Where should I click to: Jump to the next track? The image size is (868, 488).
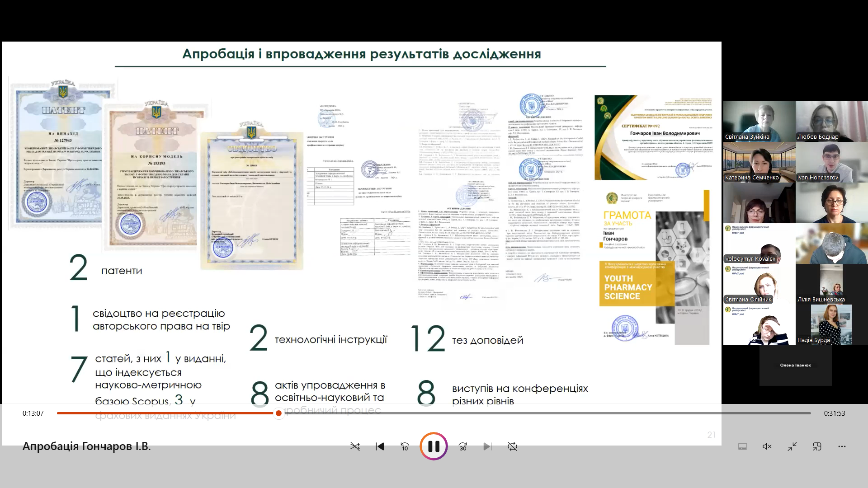(487, 446)
